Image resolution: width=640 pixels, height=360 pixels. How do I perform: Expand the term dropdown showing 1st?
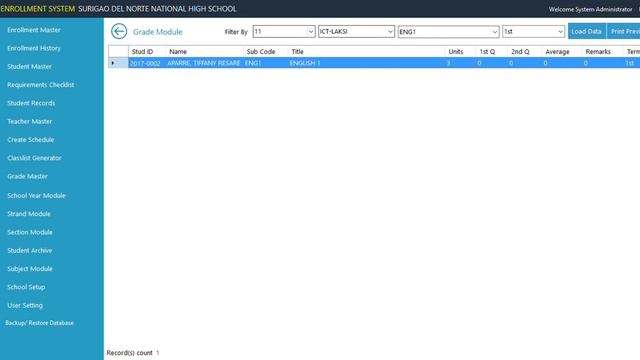pyautogui.click(x=533, y=31)
